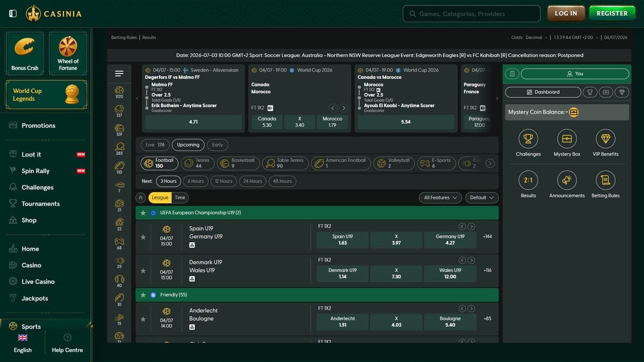Favorite the Spain U19 vs Germany U19 match
The height and width of the screenshot is (362, 644).
coord(143,237)
